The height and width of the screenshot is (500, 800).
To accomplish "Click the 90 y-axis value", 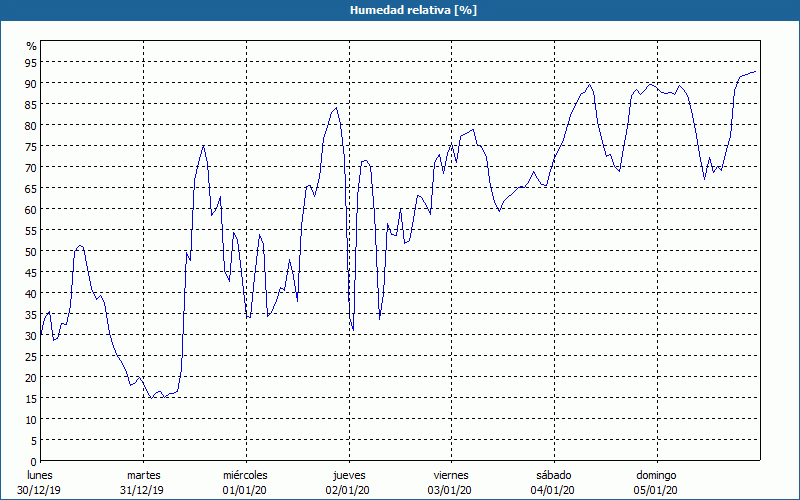I will click(31, 84).
